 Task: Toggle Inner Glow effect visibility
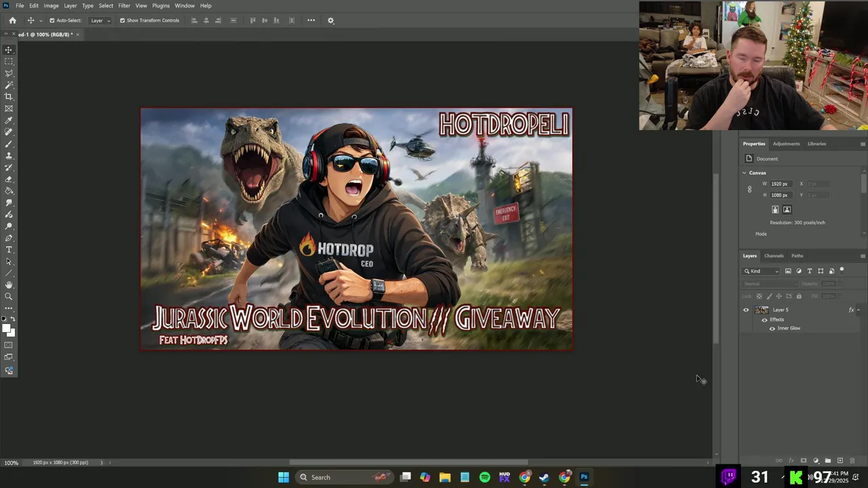tap(772, 329)
